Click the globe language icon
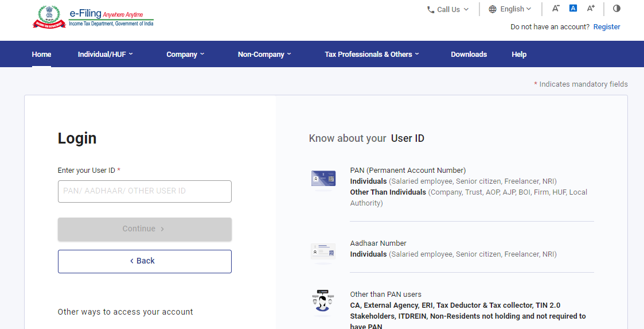This screenshot has width=644, height=329. 493,9
